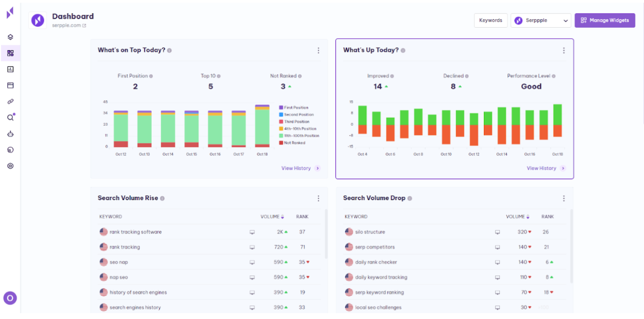Click keyword 'local seo challenges'
This screenshot has width=644, height=319.
[x=379, y=307]
